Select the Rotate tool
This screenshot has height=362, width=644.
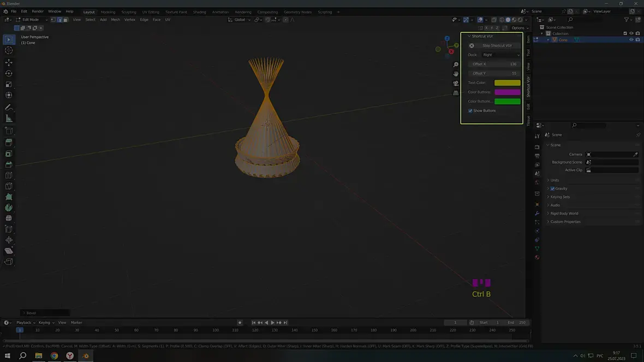9,74
